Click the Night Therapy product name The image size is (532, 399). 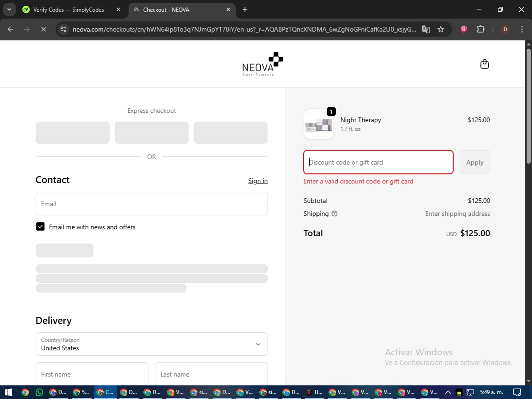361,120
